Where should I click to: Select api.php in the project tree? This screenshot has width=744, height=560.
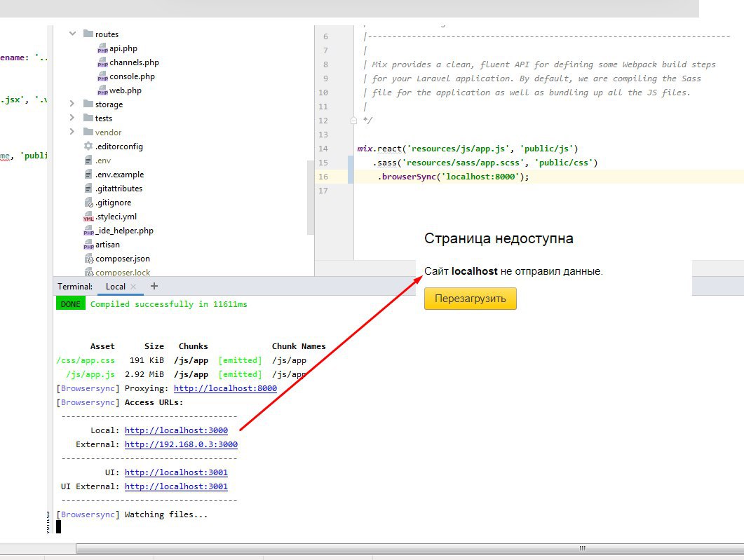point(123,48)
